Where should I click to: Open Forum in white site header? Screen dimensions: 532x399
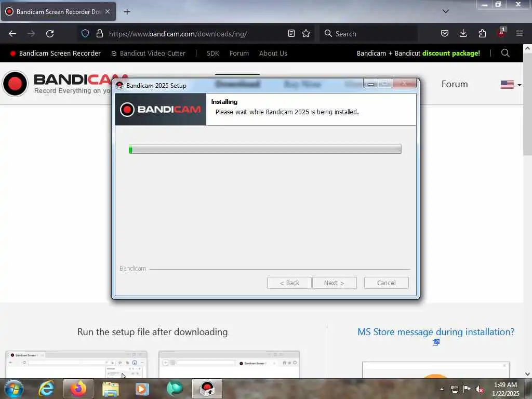[x=455, y=84]
